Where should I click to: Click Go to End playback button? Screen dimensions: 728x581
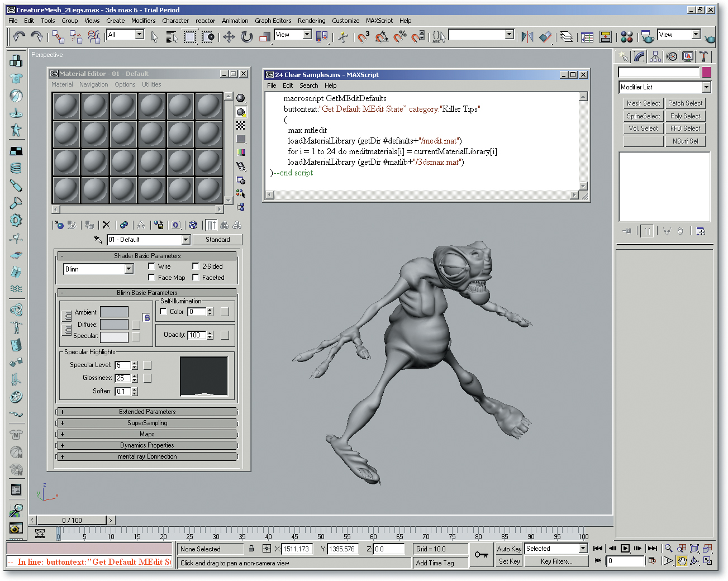[652, 549]
